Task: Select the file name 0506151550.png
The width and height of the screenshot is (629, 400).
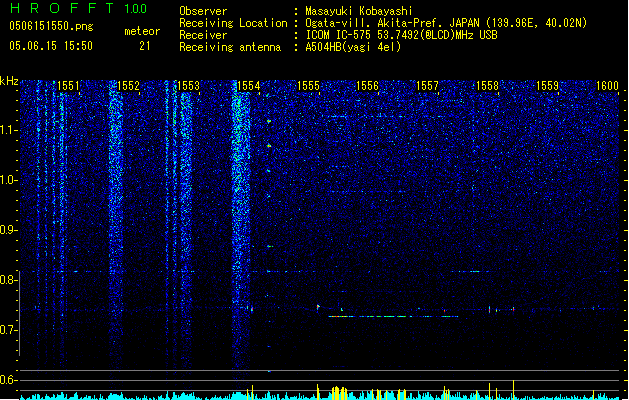Action: click(x=51, y=26)
